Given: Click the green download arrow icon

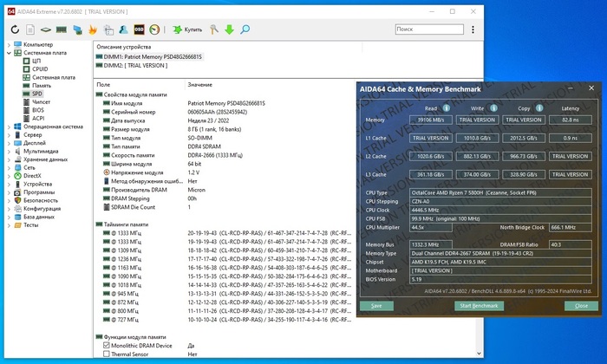Looking at the screenshot, I should tap(229, 29).
